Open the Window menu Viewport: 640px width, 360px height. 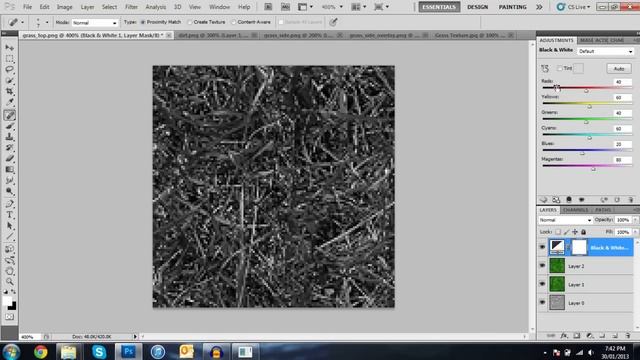coord(219,7)
